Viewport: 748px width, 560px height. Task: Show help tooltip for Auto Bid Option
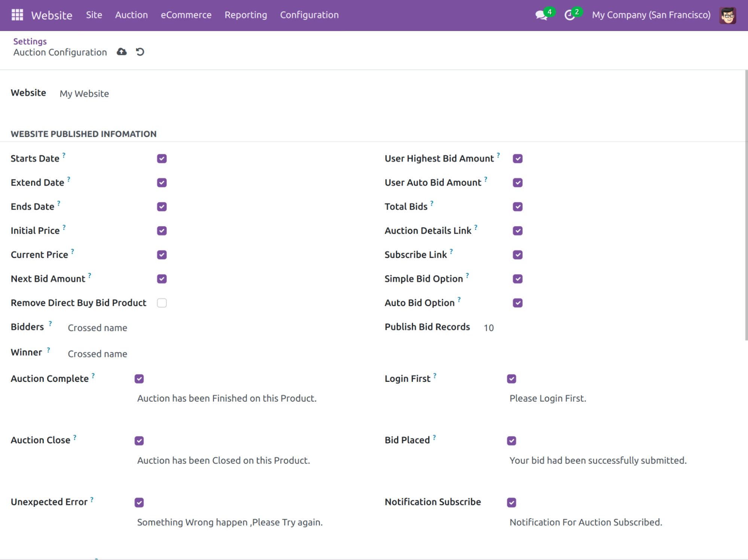coord(459,299)
